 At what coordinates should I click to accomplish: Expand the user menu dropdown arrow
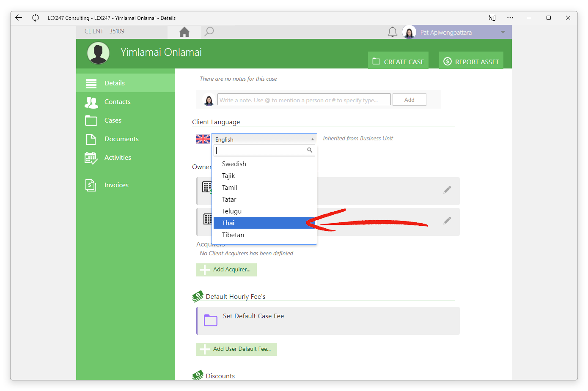point(503,32)
